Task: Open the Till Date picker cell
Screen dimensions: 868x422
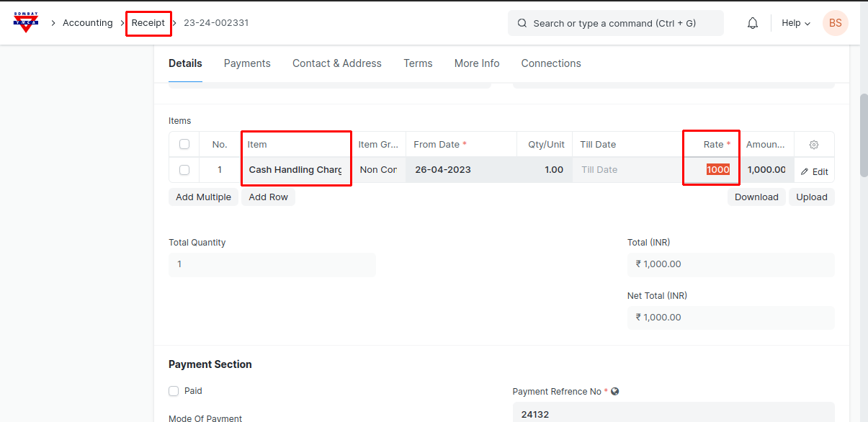Action: tap(627, 170)
